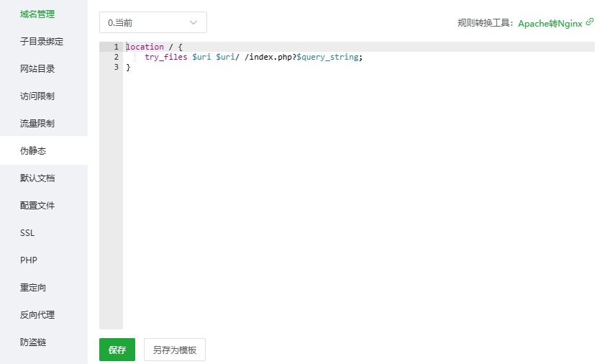Image resolution: width=597 pixels, height=364 pixels.
Task: Open the PHP settings item
Action: click(x=29, y=260)
